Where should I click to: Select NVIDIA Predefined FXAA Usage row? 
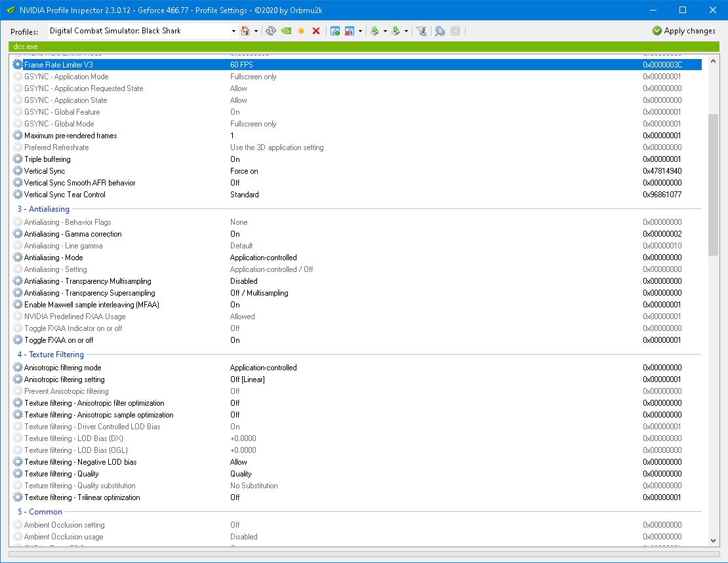[357, 317]
